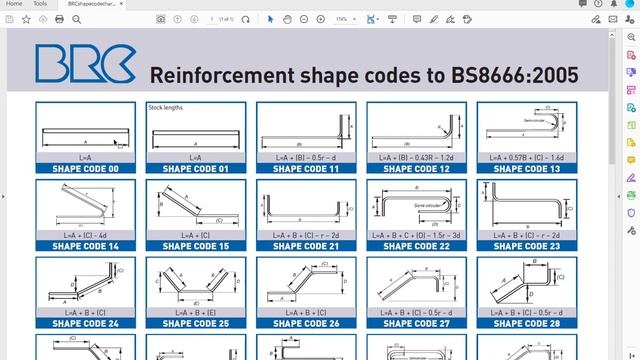Viewport: 640px width, 360px height.
Task: Click the 'SHAPE CODE 14' label
Action: [86, 246]
